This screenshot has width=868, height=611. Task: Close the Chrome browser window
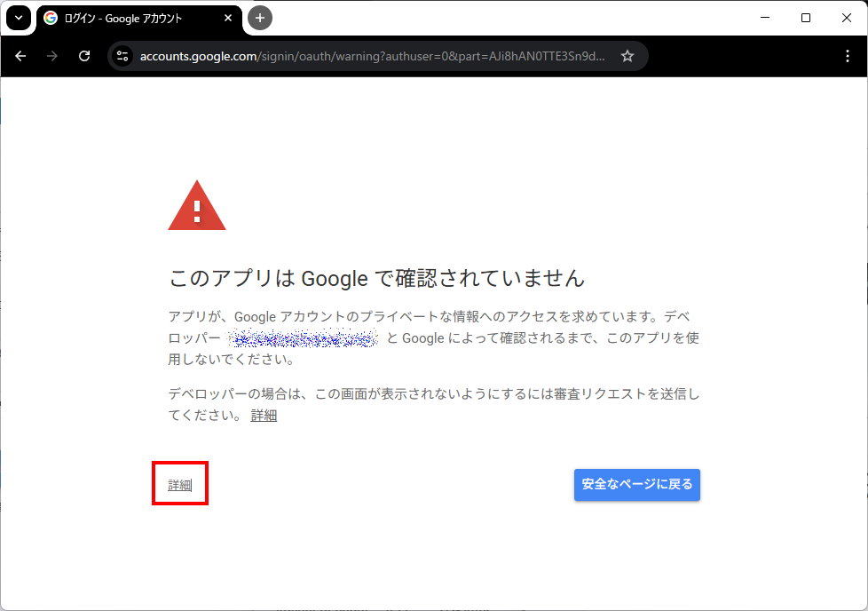tap(846, 18)
